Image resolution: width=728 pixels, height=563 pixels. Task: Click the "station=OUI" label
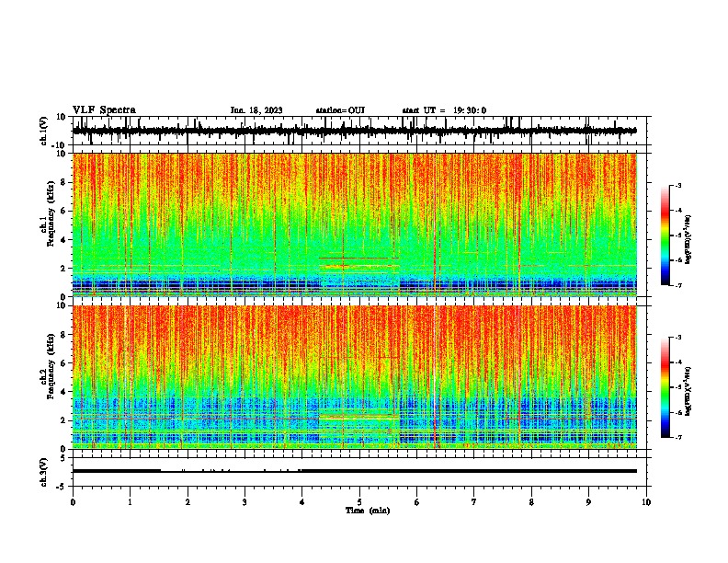point(340,110)
